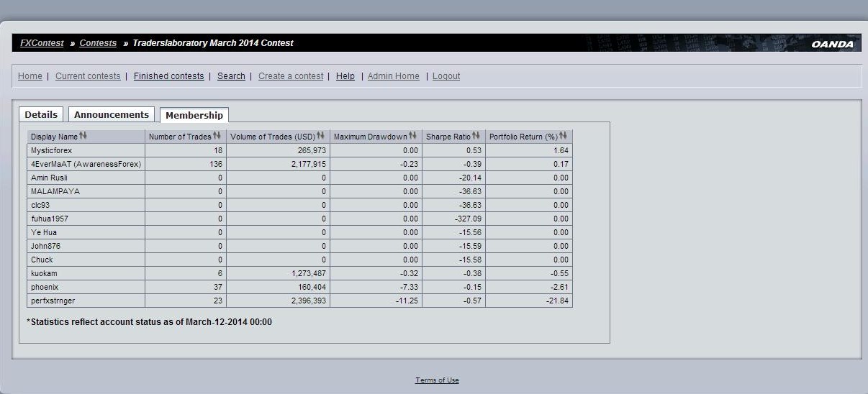Click Volume of Trades (USD) header text

[x=273, y=137]
